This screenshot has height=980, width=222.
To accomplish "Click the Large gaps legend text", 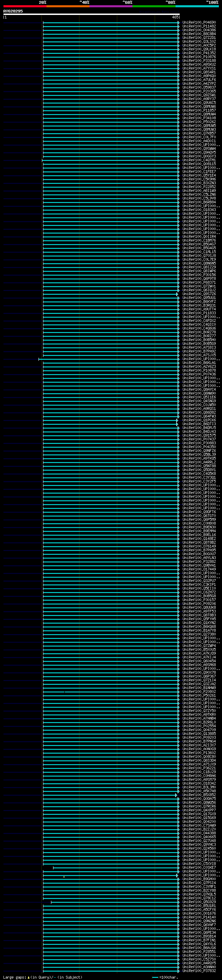I will [43, 977].
